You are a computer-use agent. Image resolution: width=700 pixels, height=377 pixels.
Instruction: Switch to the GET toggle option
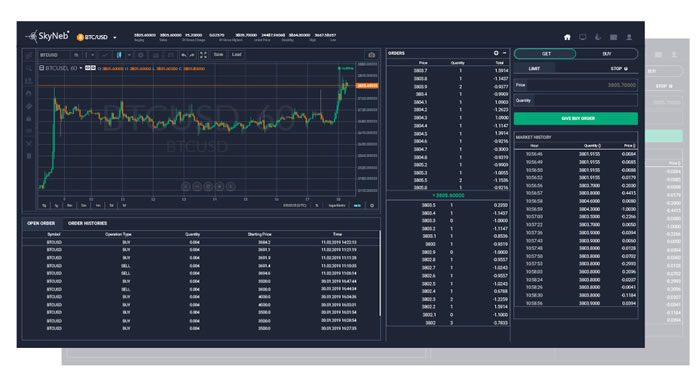point(546,54)
